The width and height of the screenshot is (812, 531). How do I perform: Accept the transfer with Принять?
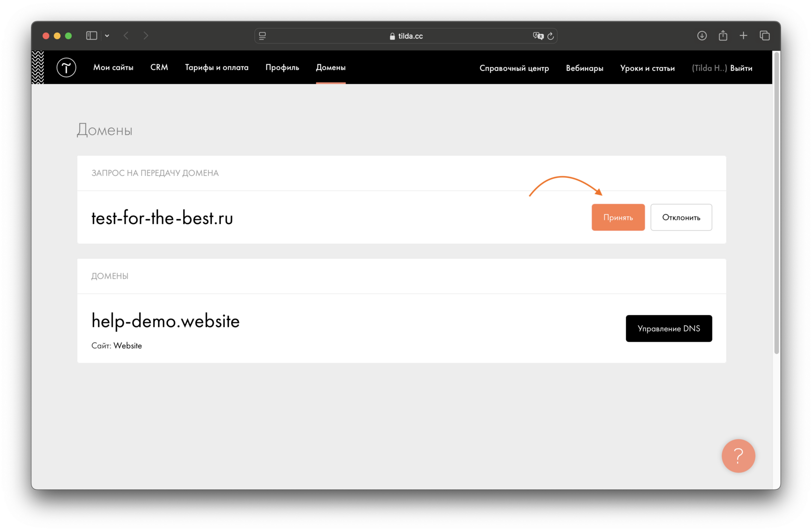point(618,217)
